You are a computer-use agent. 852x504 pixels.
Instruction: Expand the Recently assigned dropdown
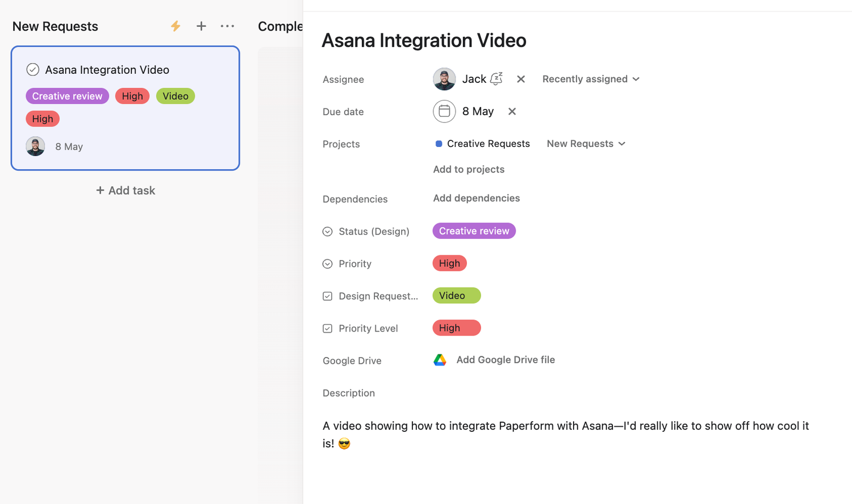tap(591, 79)
